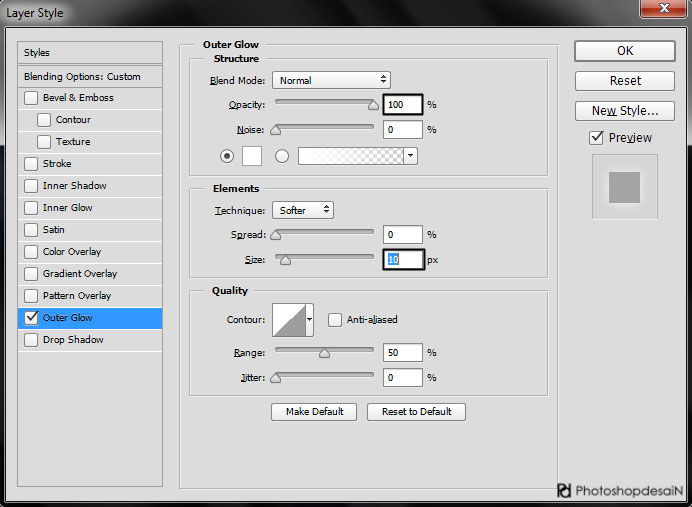Open the Blend Mode dropdown
The height and width of the screenshot is (507, 692).
[331, 80]
